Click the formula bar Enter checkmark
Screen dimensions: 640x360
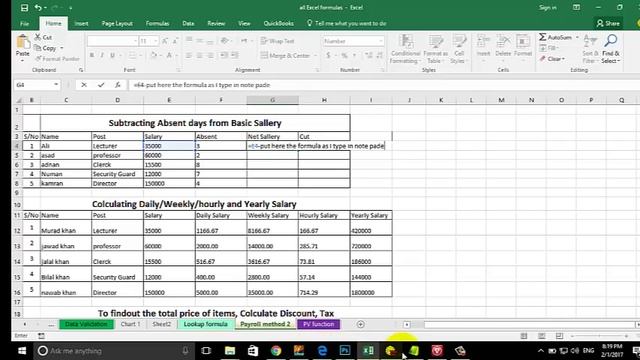[x=101, y=85]
